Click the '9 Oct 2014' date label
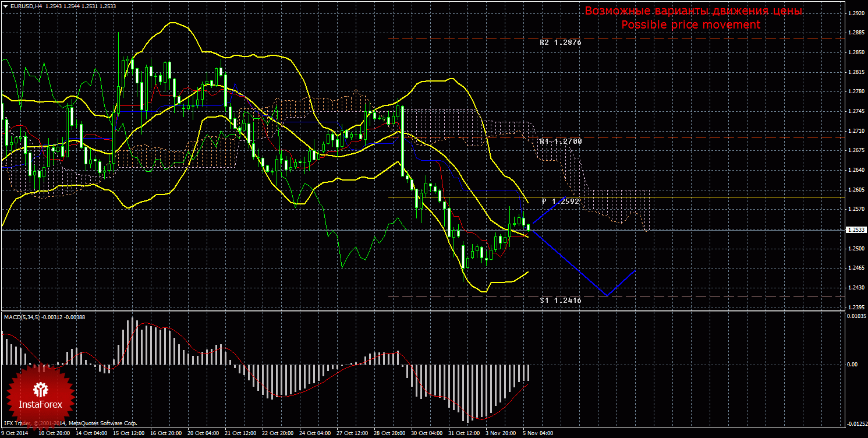Viewport: 868px width, 438px height. pos(15,433)
